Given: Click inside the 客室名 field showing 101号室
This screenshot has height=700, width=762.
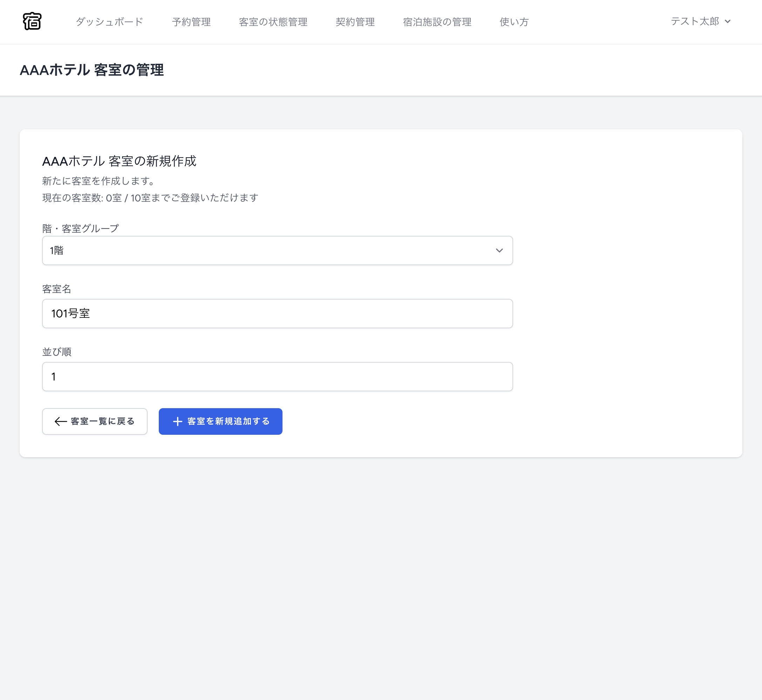Looking at the screenshot, I should coord(277,313).
